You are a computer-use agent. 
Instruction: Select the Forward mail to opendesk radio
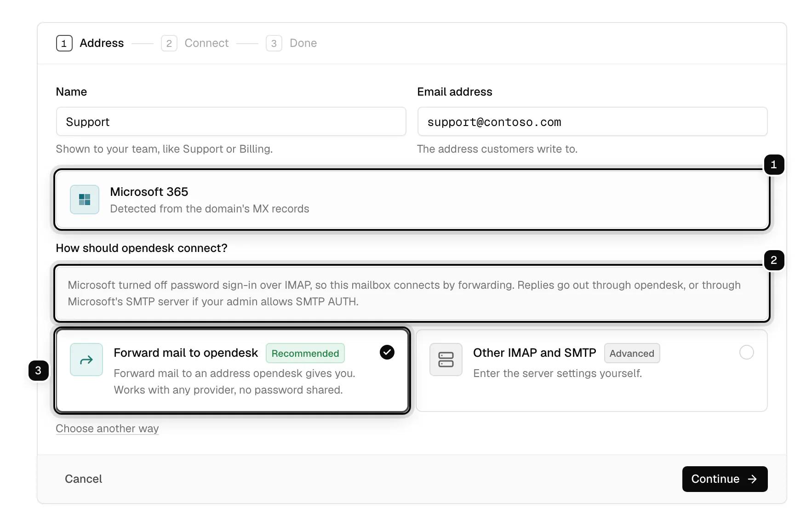click(387, 352)
